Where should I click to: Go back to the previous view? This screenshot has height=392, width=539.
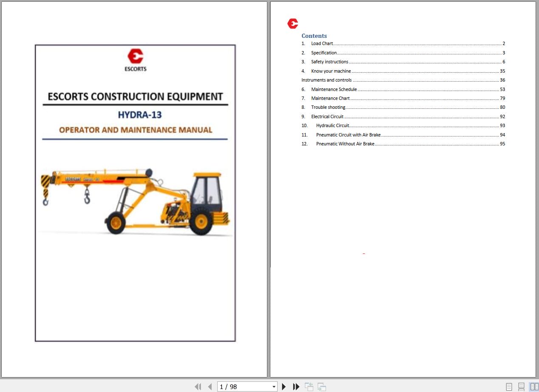[309, 386]
